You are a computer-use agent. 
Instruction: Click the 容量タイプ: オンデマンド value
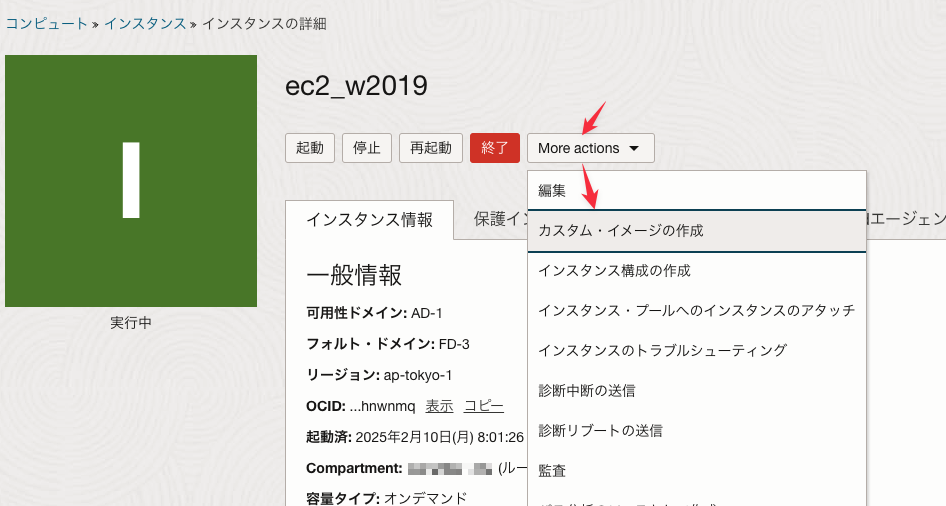click(x=425, y=499)
